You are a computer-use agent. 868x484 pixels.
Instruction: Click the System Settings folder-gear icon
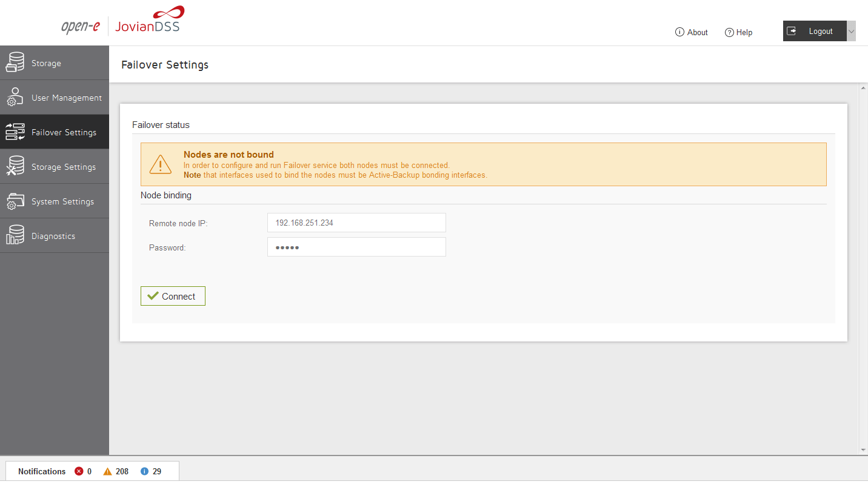(15, 201)
